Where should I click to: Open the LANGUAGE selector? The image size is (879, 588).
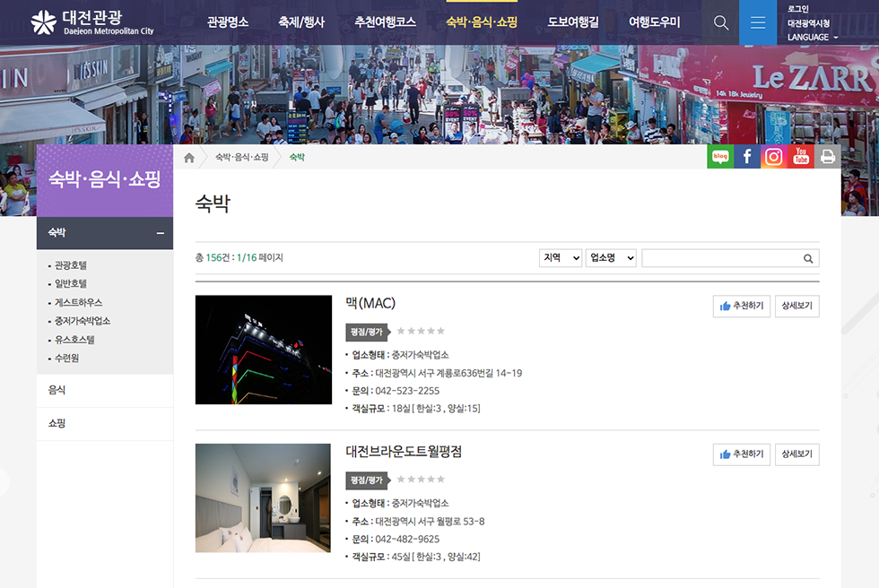tap(813, 38)
